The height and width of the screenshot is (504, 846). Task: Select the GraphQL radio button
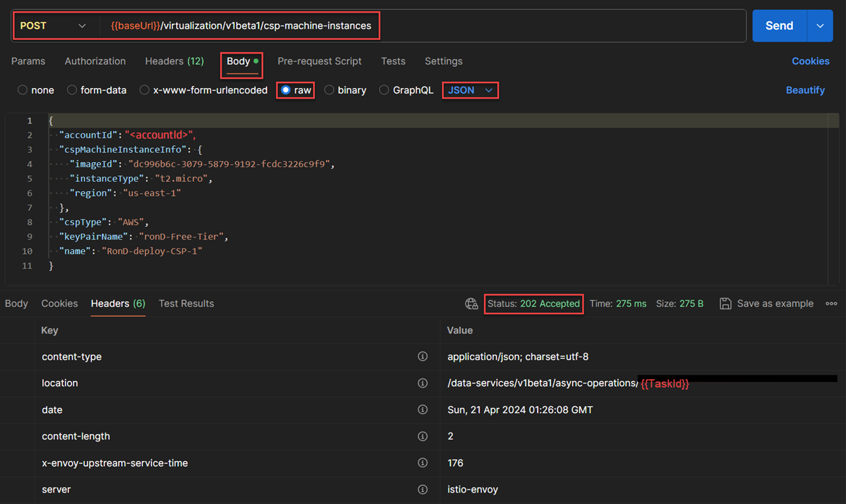tap(384, 90)
